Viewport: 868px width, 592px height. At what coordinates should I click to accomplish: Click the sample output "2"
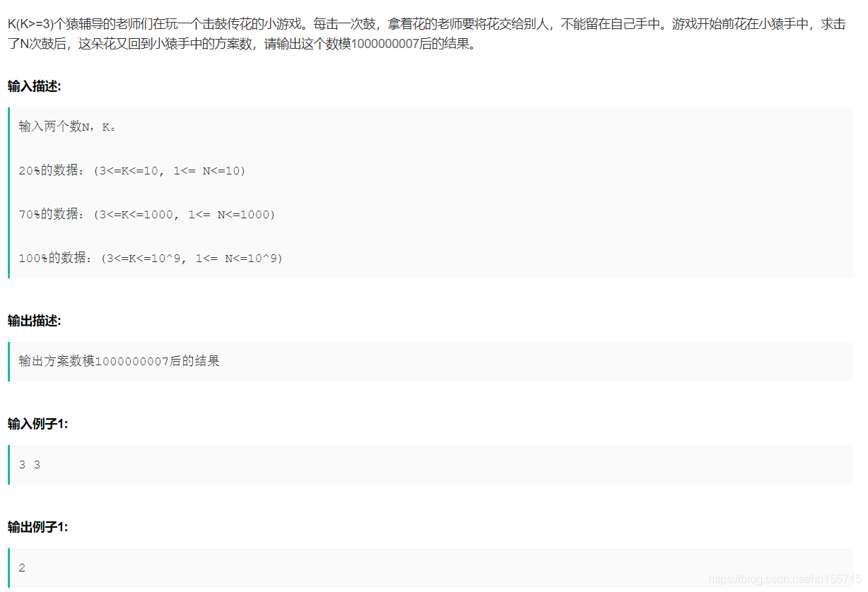coord(22,568)
